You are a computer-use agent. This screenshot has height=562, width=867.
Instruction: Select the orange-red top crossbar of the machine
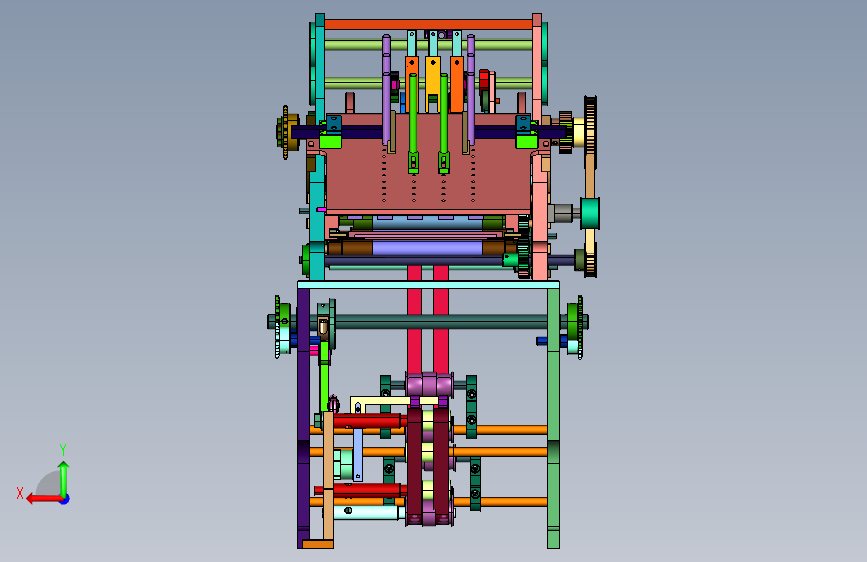coord(428,24)
